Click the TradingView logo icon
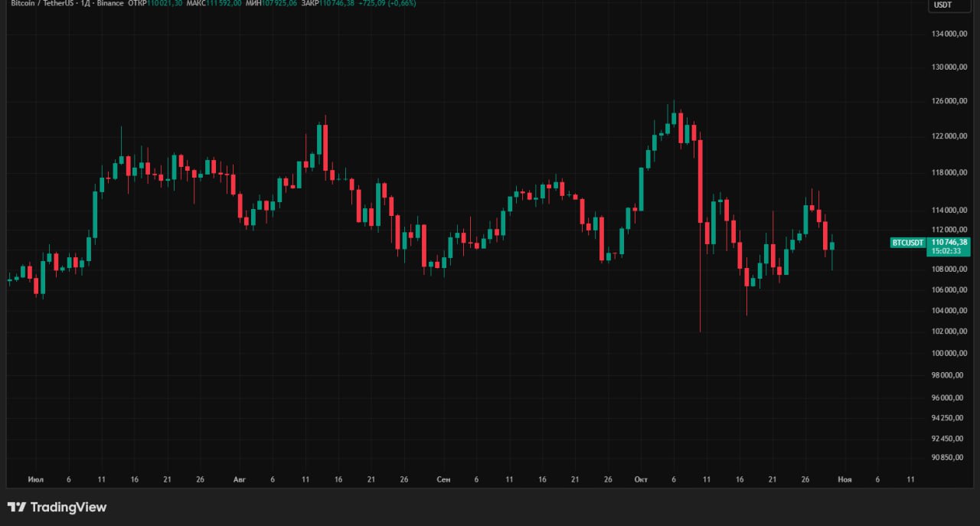The height and width of the screenshot is (526, 980). [x=17, y=507]
